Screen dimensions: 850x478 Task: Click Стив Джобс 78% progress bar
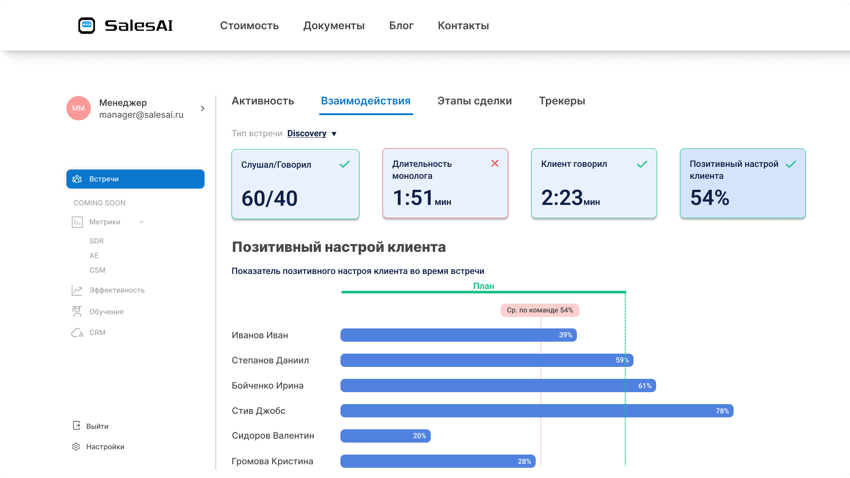tap(536, 411)
